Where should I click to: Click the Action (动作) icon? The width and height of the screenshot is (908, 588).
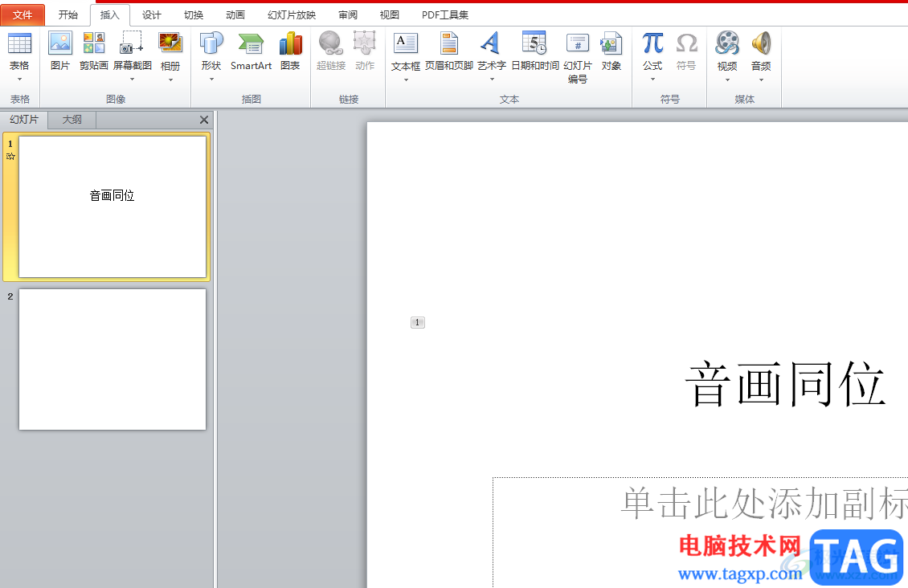coord(364,43)
